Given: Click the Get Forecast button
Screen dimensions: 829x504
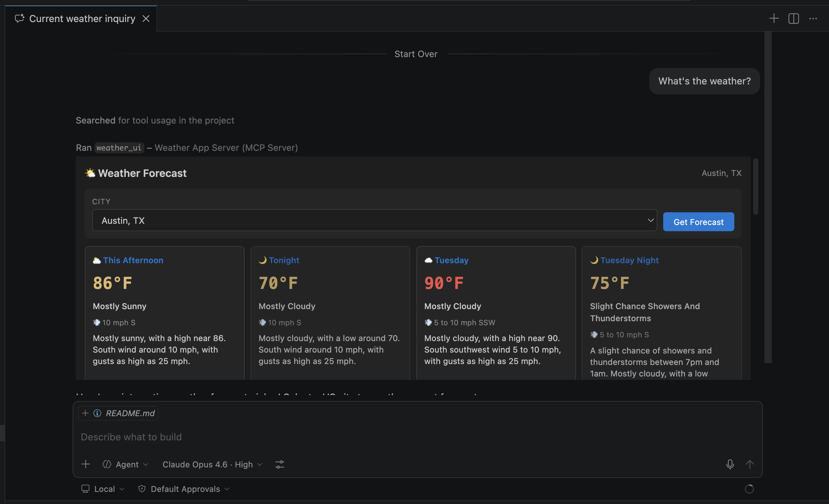Looking at the screenshot, I should click(x=699, y=222).
